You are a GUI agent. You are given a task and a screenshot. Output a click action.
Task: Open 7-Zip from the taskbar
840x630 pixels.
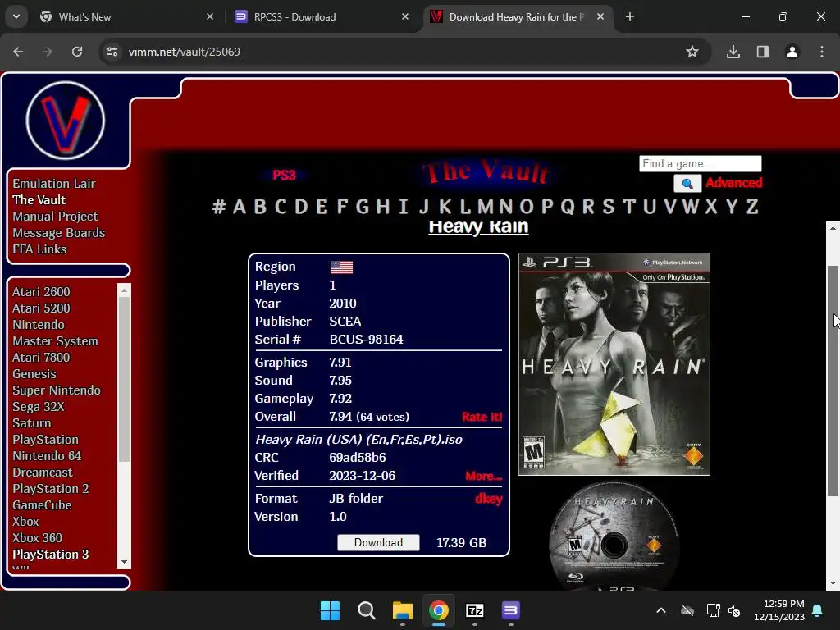pos(475,610)
